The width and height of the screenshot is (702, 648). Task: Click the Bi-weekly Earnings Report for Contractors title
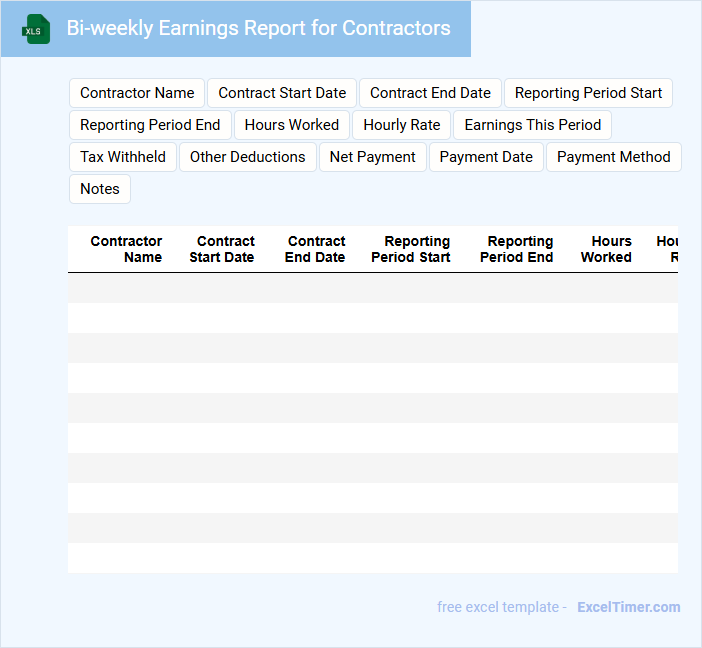pyautogui.click(x=258, y=28)
